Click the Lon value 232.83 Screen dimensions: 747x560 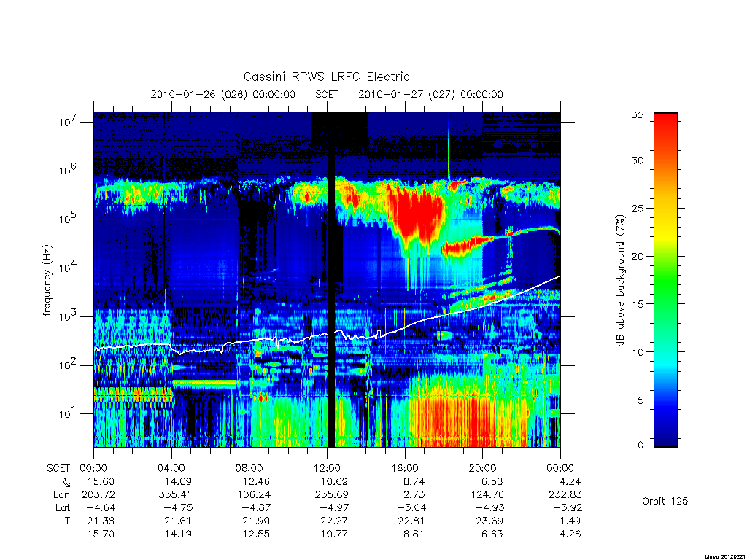click(565, 495)
